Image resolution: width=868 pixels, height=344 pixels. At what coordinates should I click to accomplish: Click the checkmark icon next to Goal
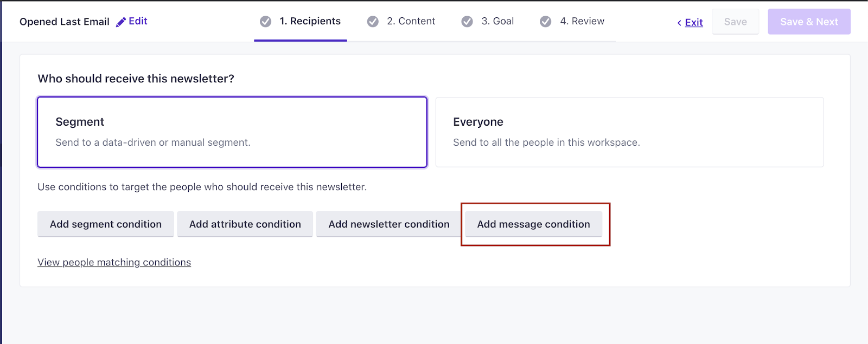coord(467,22)
